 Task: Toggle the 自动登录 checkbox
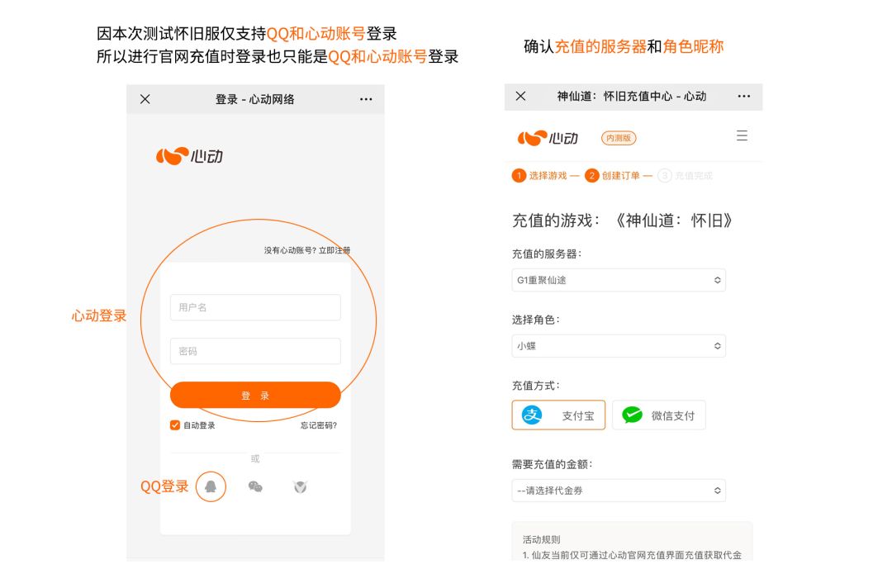(175, 425)
